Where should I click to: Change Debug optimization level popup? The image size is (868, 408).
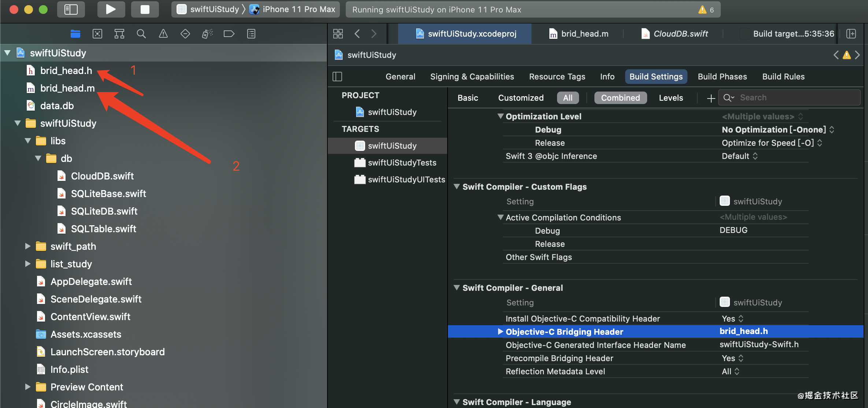778,130
